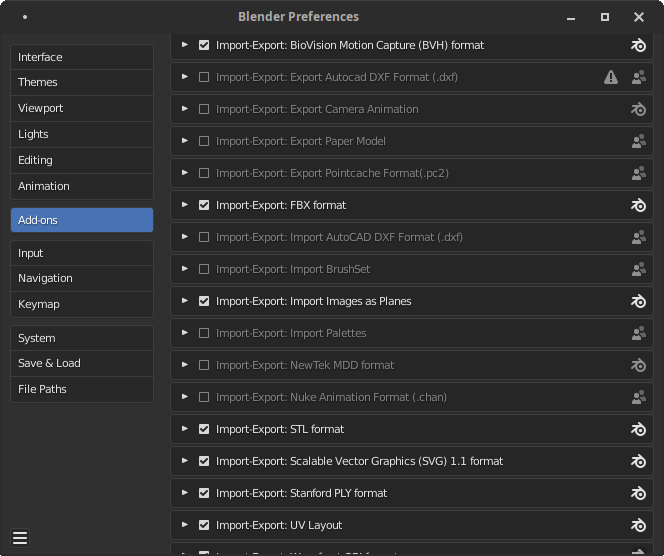This screenshot has width=664, height=556.
Task: Click the Blender logo icon on FBX format row
Action: tap(638, 205)
